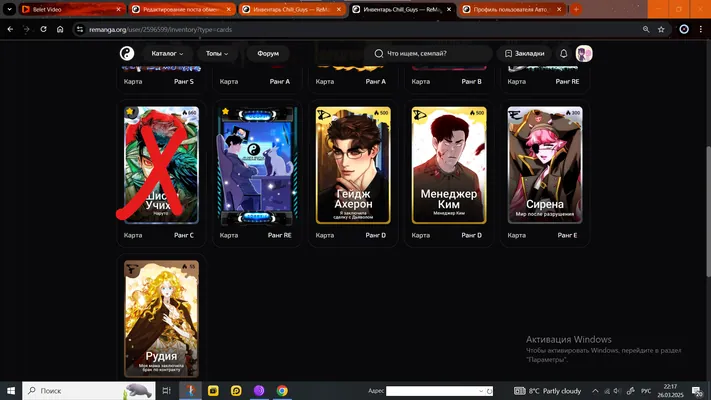Click Ранг E label under Сирена
This screenshot has height=400, width=711.
tap(567, 235)
